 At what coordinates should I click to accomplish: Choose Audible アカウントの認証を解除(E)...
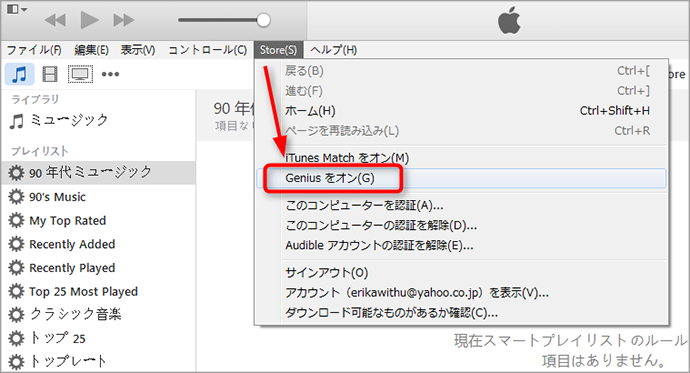click(x=461, y=245)
